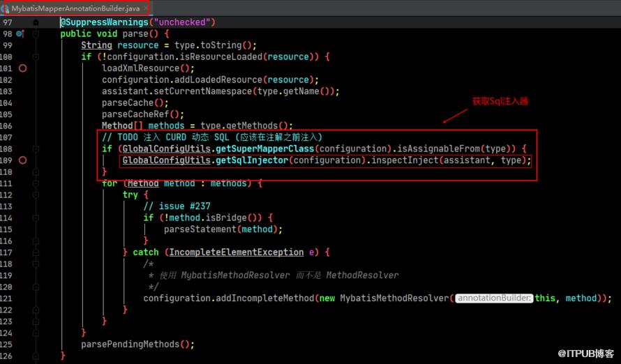Collapse if block fold at line 100
Screen dimensions: 621x364
point(36,57)
